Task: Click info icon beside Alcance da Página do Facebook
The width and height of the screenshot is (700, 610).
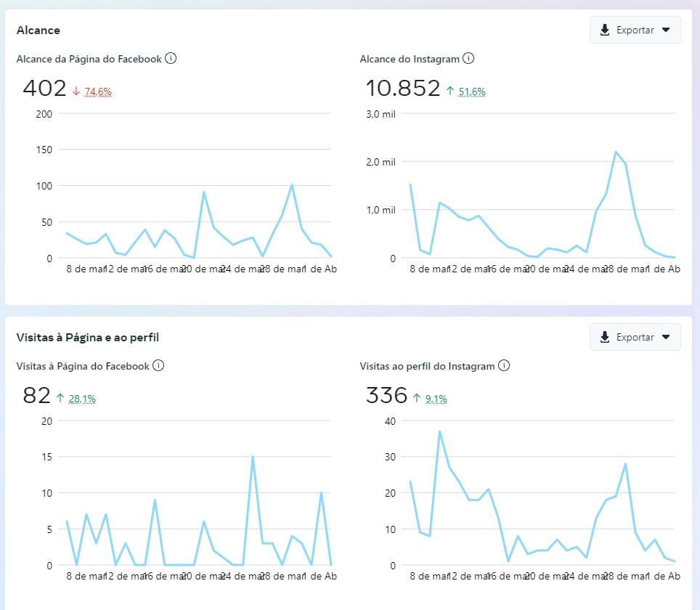Action: pos(171,59)
